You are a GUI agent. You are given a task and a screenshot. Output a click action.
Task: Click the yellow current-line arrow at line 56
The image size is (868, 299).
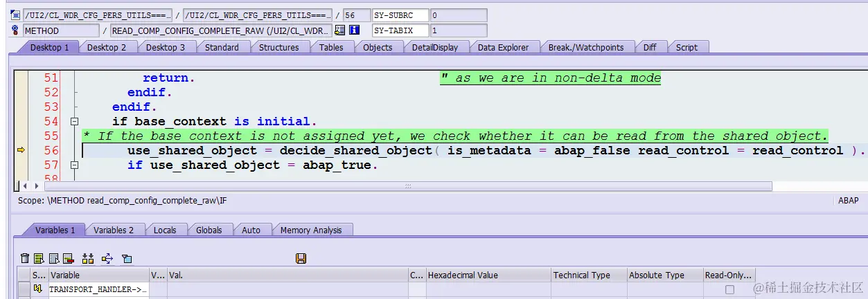[x=21, y=150]
